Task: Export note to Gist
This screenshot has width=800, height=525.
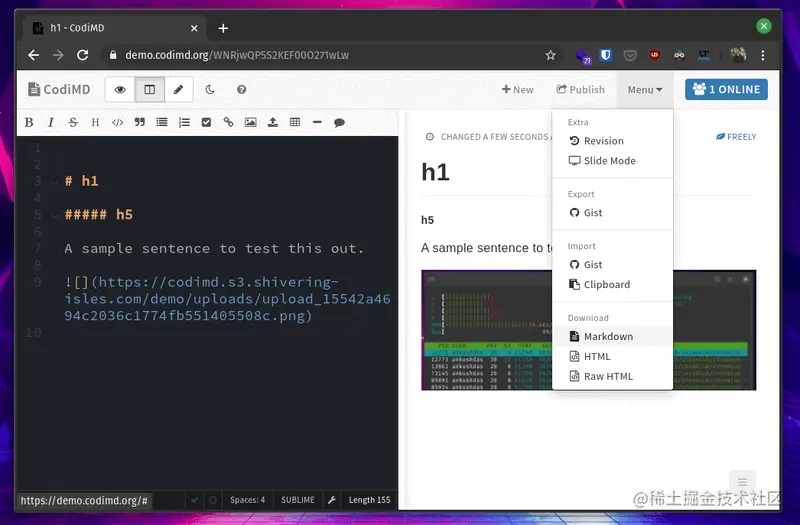Action: coord(612,213)
